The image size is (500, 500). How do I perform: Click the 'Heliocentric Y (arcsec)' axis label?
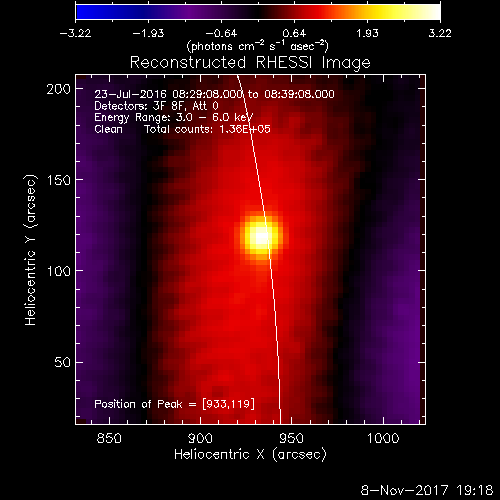[x=30, y=250]
